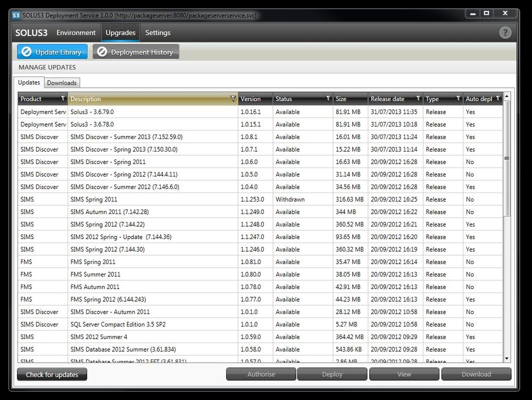Select the Solus3 - 3.6.78.0 row
The width and height of the screenshot is (532, 400).
pyautogui.click(x=260, y=124)
